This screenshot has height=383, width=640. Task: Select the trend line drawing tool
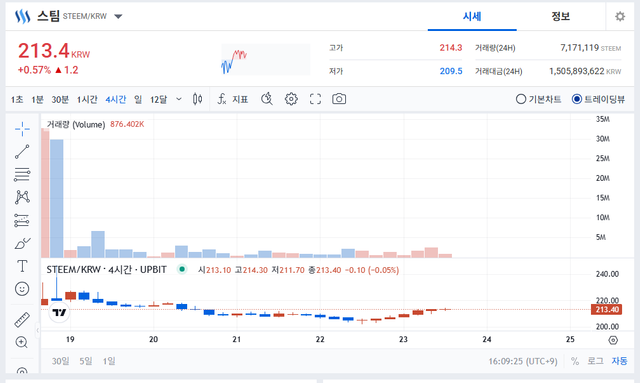pos(22,151)
